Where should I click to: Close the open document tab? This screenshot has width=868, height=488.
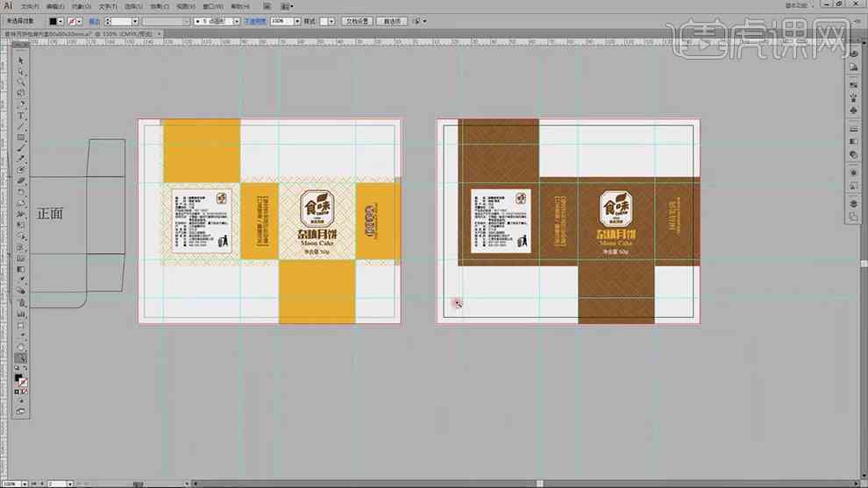tap(160, 34)
